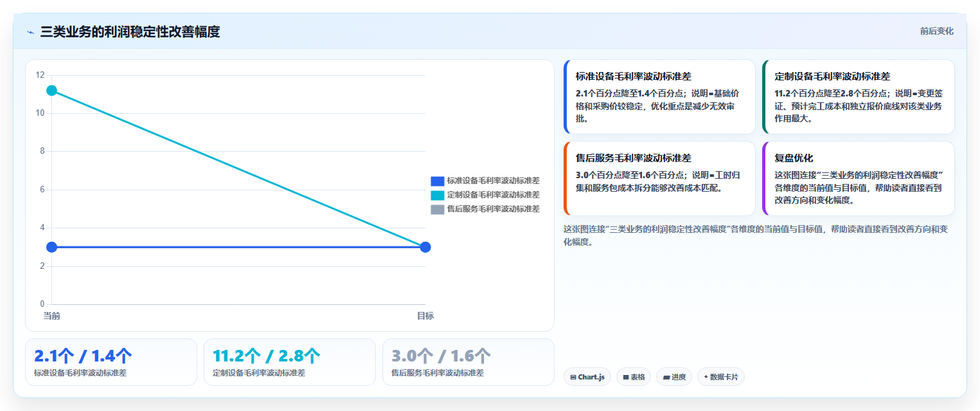Click the blue data point at 目标
This screenshot has width=980, height=411.
pyautogui.click(x=425, y=247)
